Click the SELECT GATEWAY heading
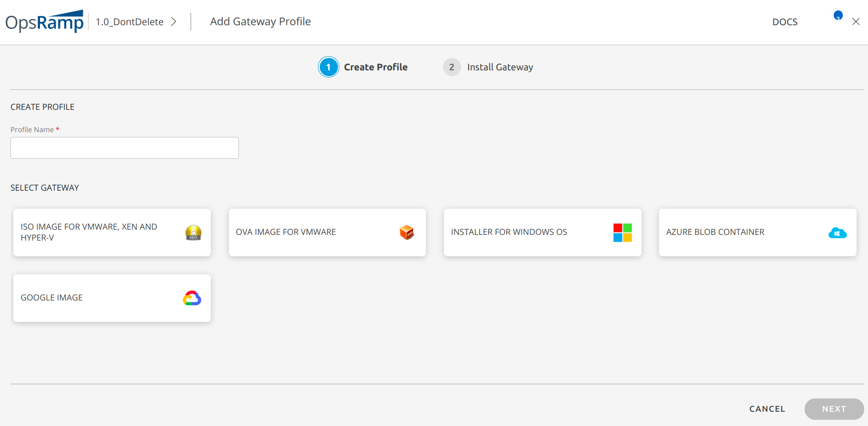868x426 pixels. [45, 188]
